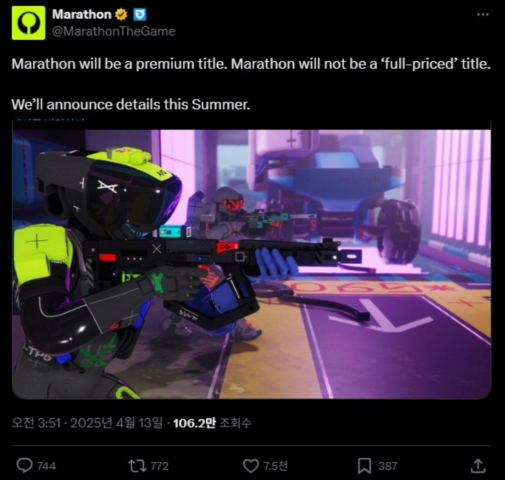Click the repost arrows icon

tap(138, 466)
